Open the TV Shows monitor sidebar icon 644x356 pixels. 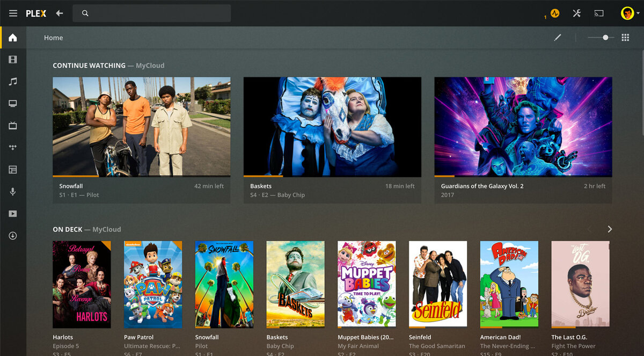pos(13,104)
